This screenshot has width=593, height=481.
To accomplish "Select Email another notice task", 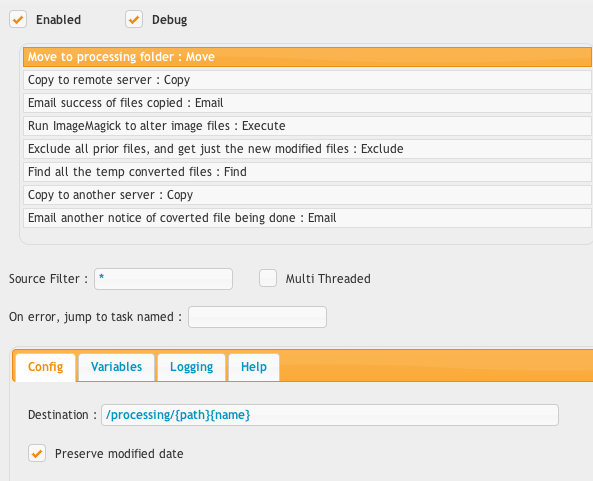I will click(307, 218).
